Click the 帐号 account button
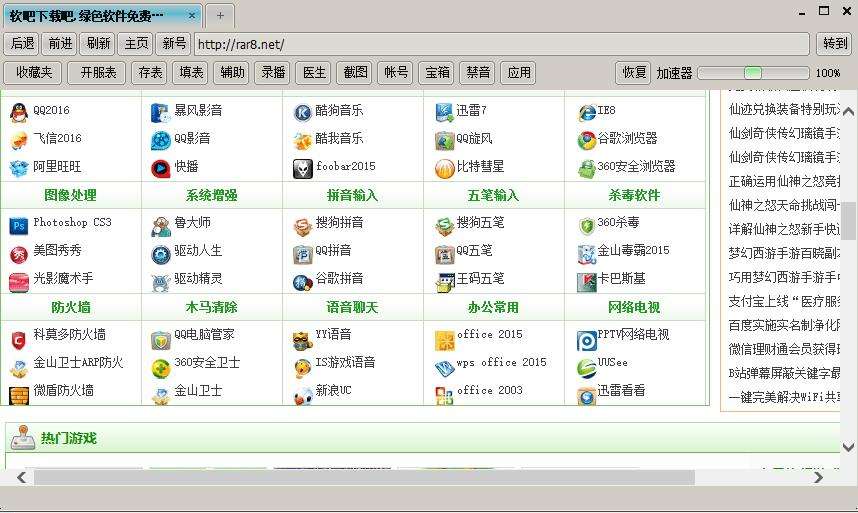Viewport: 858px width, 513px height. click(x=396, y=73)
